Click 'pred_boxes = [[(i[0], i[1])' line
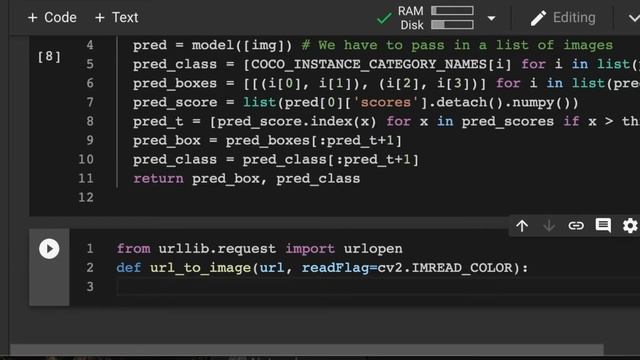 point(386,83)
